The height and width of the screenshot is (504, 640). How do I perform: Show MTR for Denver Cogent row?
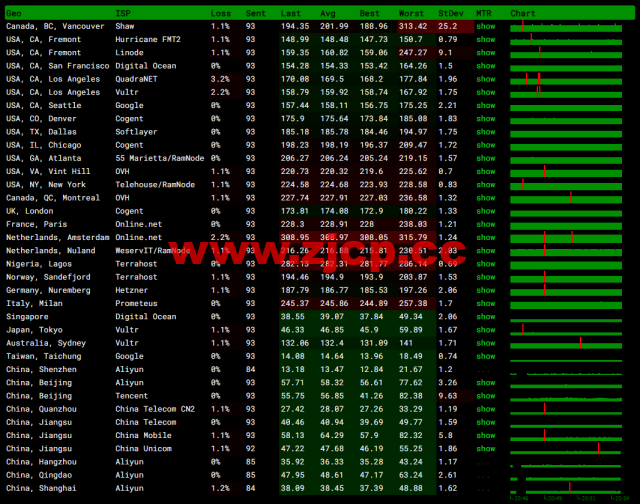coord(486,119)
